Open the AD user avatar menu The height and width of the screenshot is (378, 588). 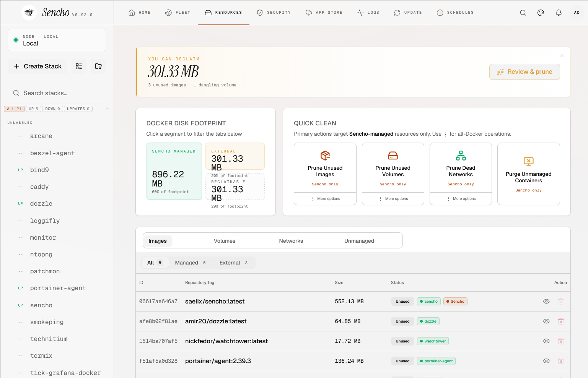577,13
